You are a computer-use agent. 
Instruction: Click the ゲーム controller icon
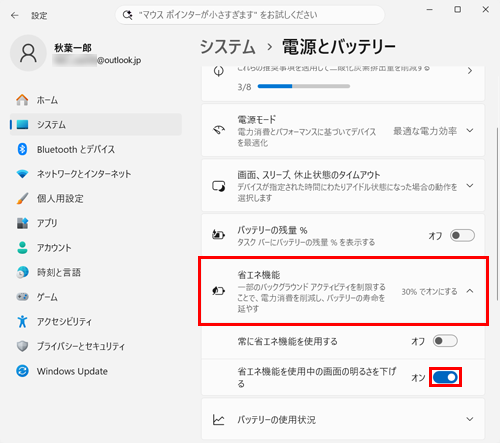(x=22, y=296)
